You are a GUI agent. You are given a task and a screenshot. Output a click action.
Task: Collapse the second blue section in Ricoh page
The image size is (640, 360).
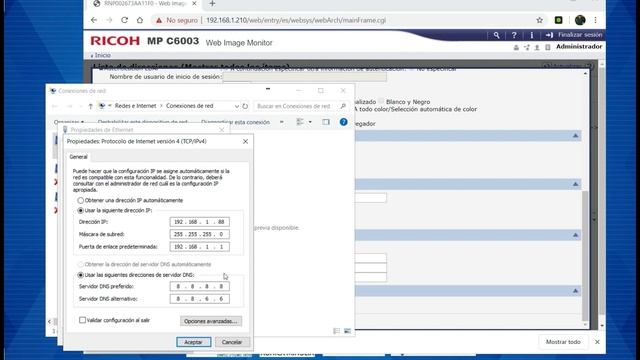click(x=575, y=184)
